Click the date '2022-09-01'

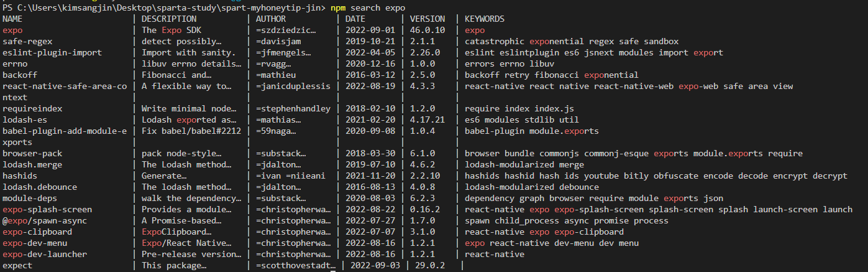click(x=370, y=30)
